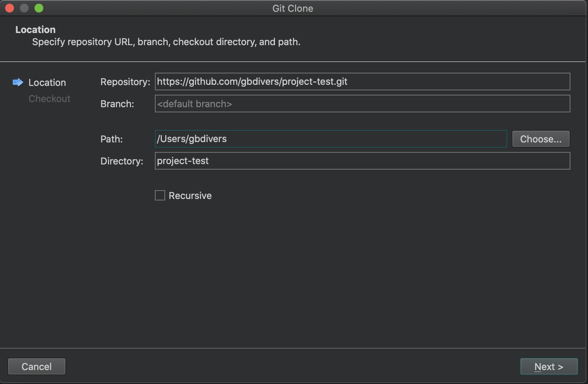Click the gray minimize window button
This screenshot has width=588, height=384.
tap(24, 8)
